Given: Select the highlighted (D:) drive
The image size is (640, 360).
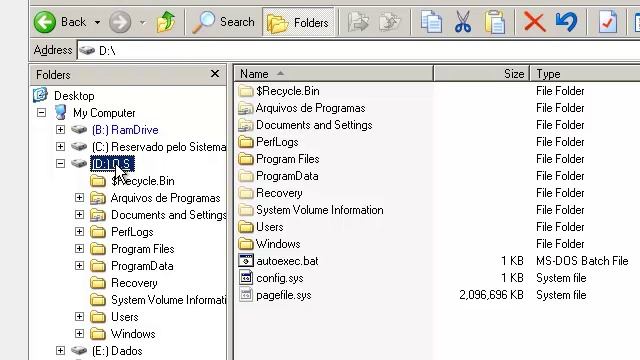Looking at the screenshot, I should tap(112, 164).
